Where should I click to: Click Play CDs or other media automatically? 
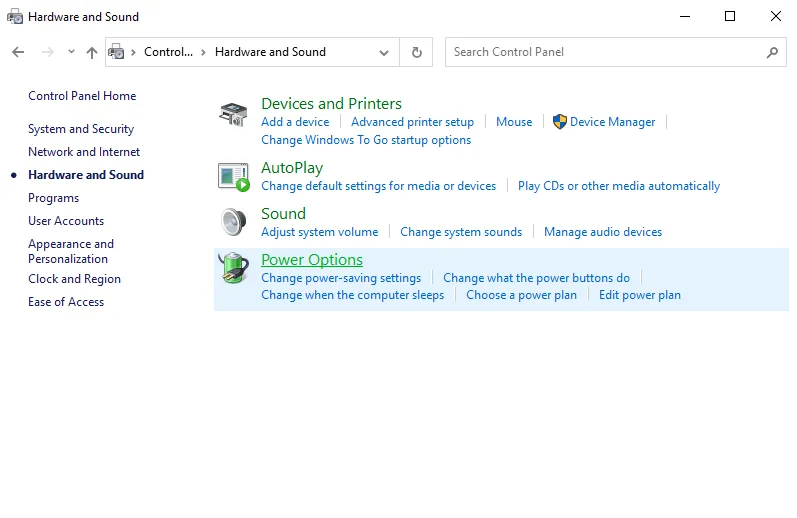tap(619, 186)
